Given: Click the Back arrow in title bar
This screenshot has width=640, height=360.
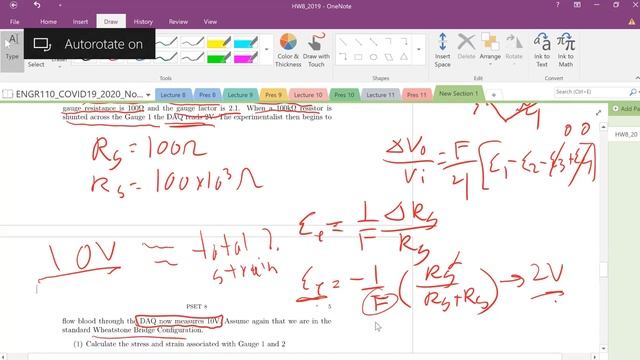Looking at the screenshot, I should tap(13, 5).
